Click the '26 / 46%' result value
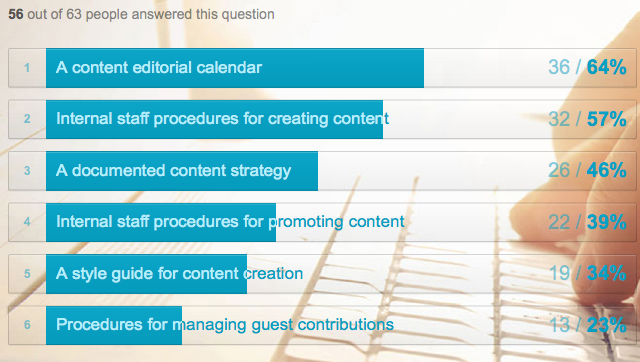Image resolution: width=640 pixels, height=362 pixels. click(x=587, y=170)
